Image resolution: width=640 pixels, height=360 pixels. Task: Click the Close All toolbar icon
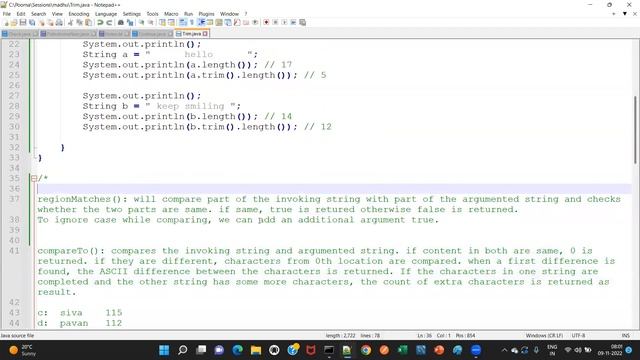point(50,22)
